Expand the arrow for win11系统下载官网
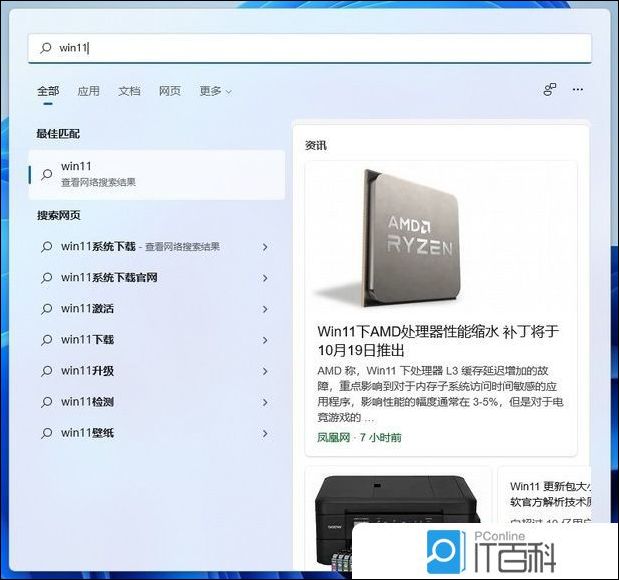The width and height of the screenshot is (619, 580). 265,278
